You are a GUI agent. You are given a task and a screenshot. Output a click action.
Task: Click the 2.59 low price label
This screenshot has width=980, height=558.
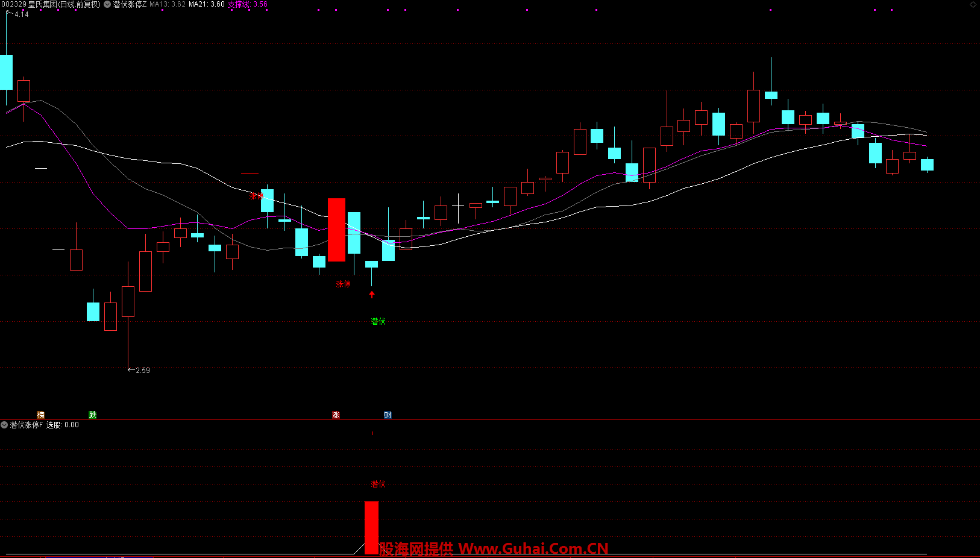point(143,370)
